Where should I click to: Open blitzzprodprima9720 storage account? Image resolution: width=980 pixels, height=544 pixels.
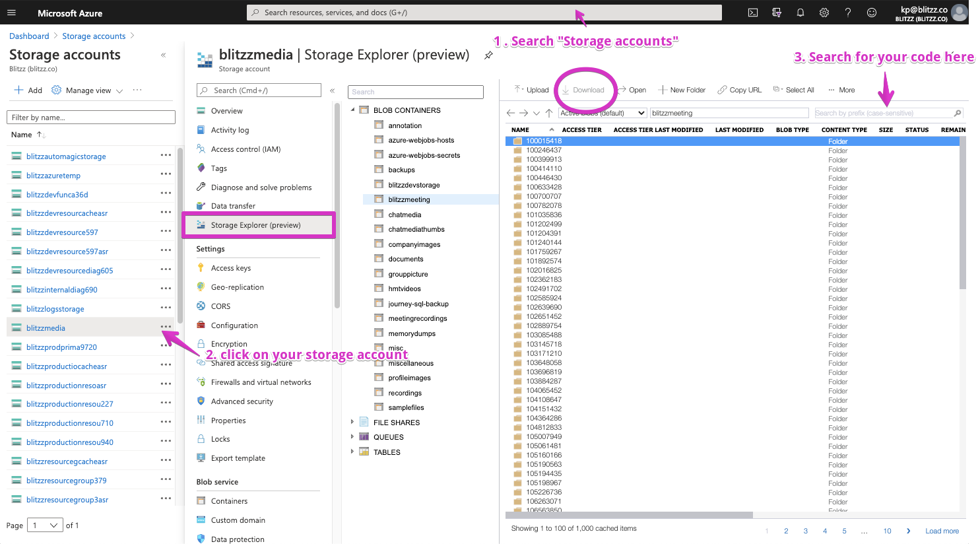pos(61,347)
